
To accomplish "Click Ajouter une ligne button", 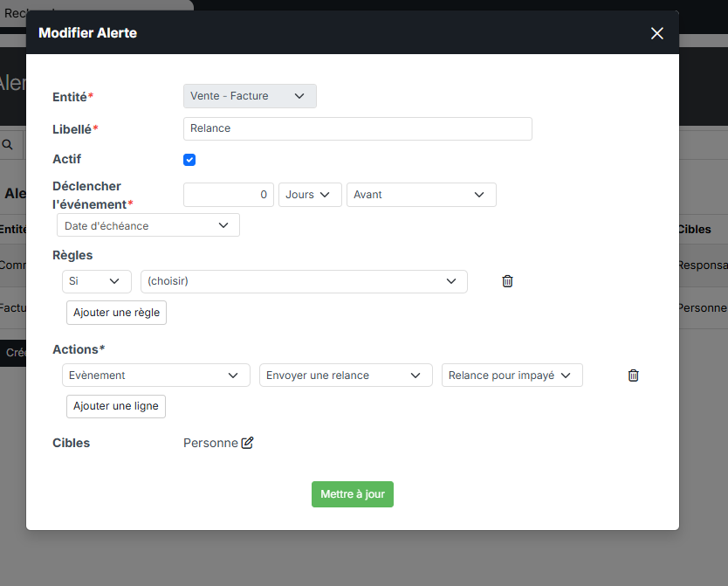I will pos(116,406).
